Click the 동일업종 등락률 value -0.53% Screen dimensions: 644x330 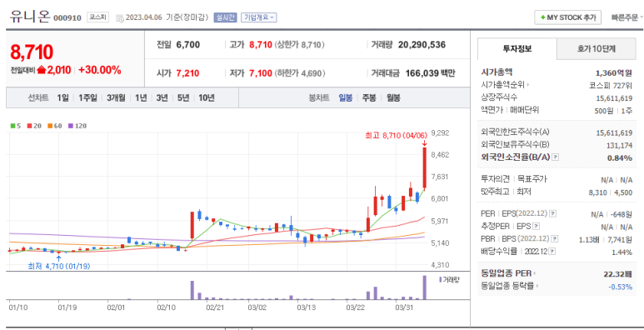(x=621, y=287)
